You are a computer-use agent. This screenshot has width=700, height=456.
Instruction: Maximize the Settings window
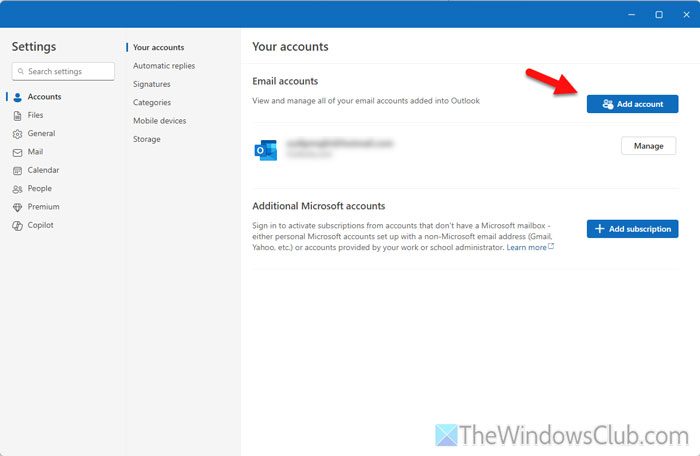click(x=659, y=15)
